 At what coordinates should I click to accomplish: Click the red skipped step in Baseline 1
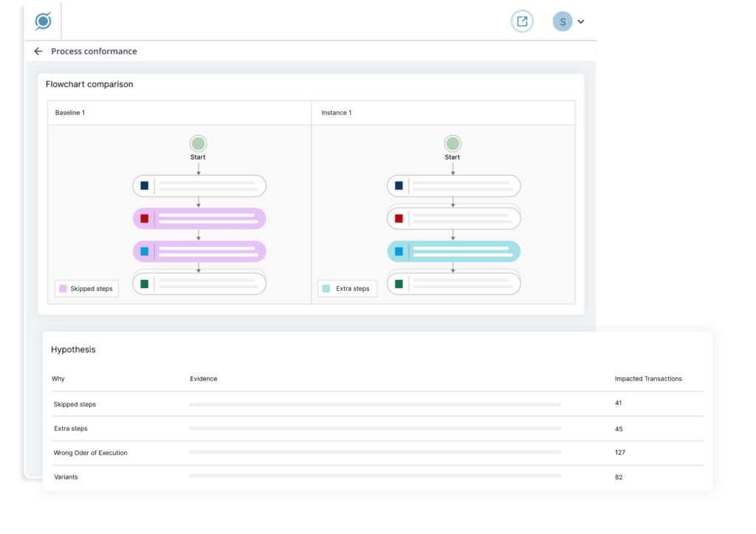tap(199, 219)
